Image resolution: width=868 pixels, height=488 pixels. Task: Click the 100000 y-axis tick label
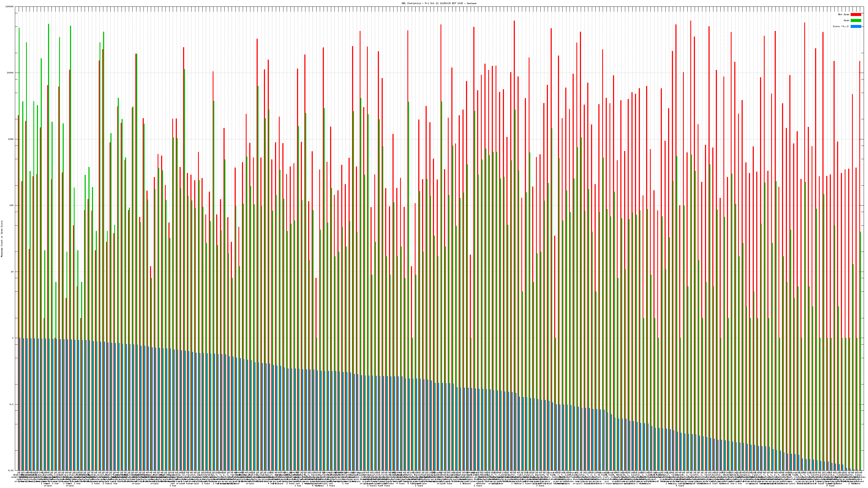click(x=10, y=7)
